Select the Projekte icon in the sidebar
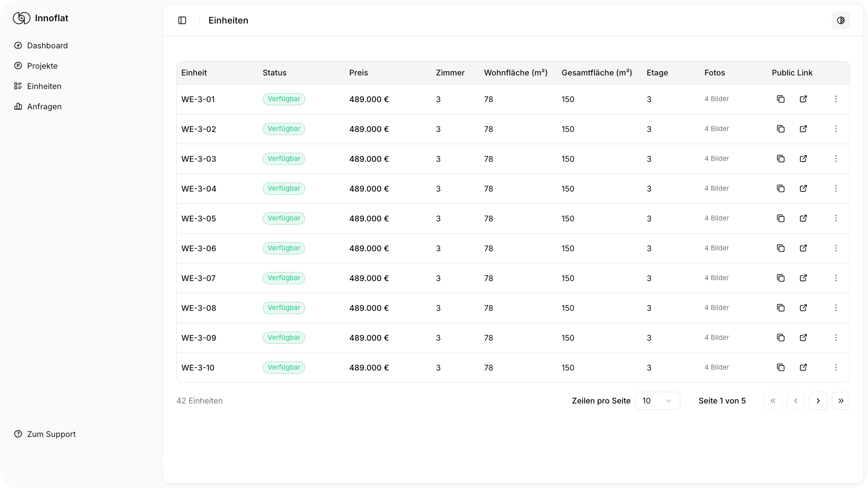868x488 pixels. point(18,66)
